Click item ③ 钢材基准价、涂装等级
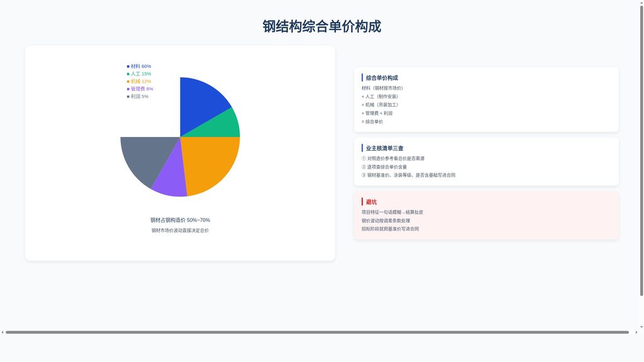The width and height of the screenshot is (644, 362). (408, 175)
